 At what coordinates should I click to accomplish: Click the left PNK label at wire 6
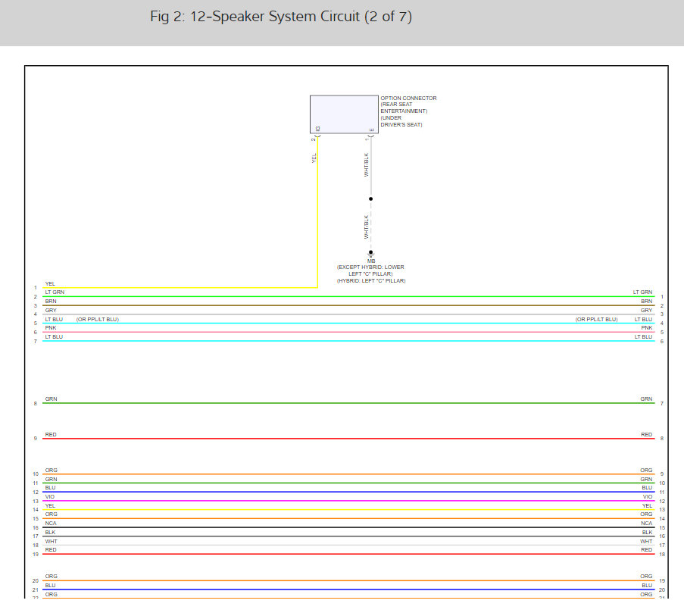(x=51, y=327)
